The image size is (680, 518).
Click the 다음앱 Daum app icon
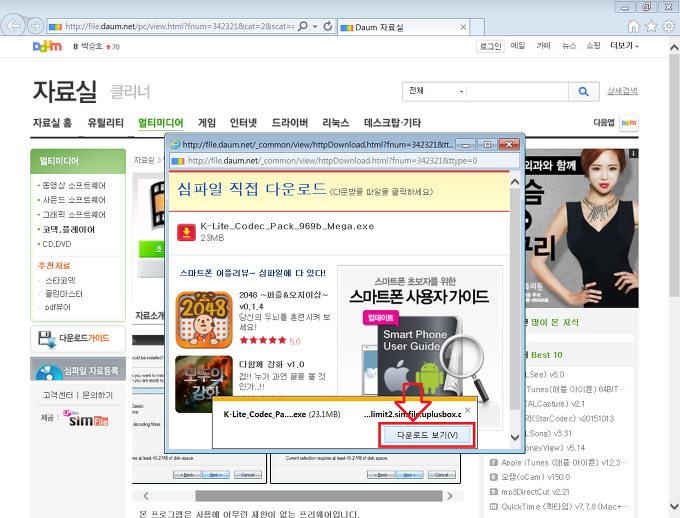tap(629, 123)
